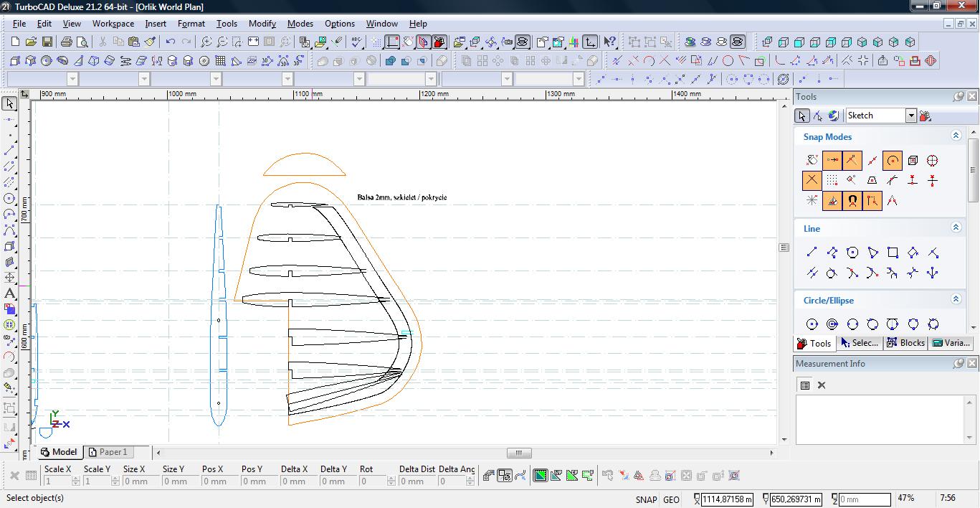Click the Zoom In magnifier icon
This screenshot has width=980, height=508.
click(206, 42)
